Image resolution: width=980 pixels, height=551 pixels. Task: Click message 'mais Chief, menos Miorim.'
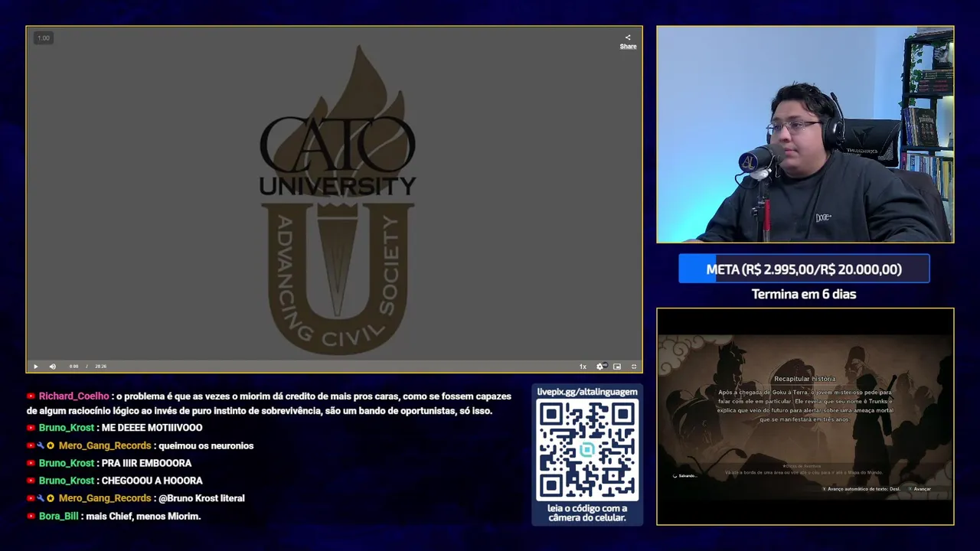143,517
